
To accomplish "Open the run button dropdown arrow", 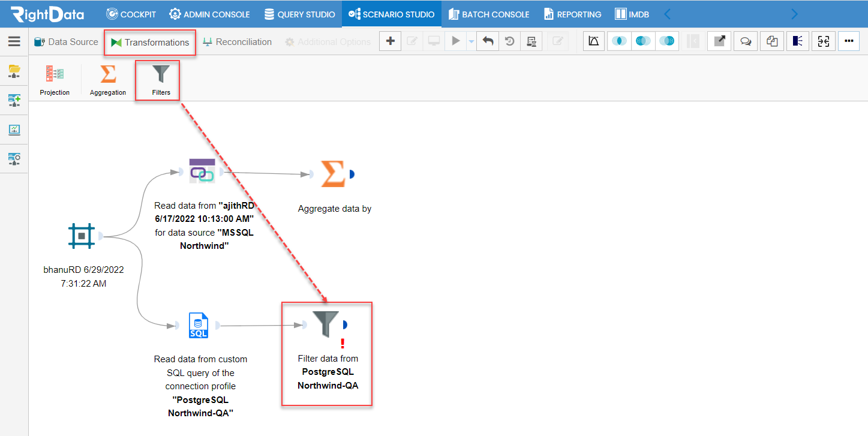I will point(471,41).
